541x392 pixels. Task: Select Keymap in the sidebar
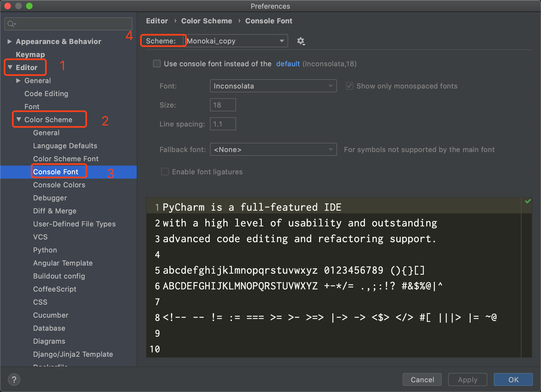30,54
